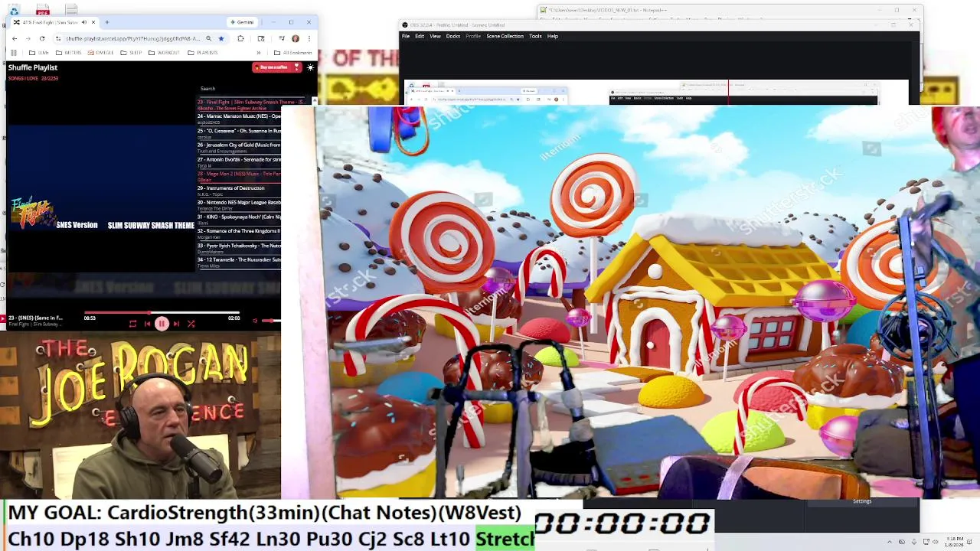Open the PLAYLISTS bookmark folder
The width and height of the screenshot is (980, 551).
pyautogui.click(x=203, y=53)
